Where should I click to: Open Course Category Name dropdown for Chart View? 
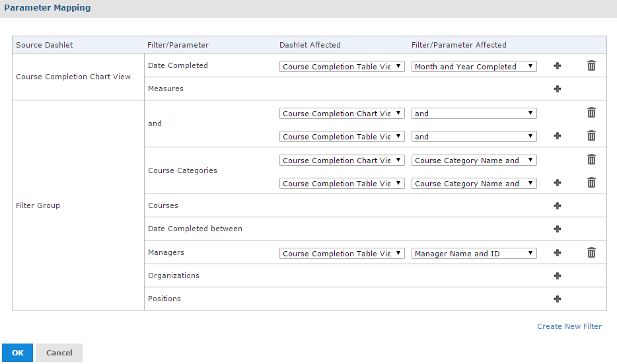coord(474,160)
